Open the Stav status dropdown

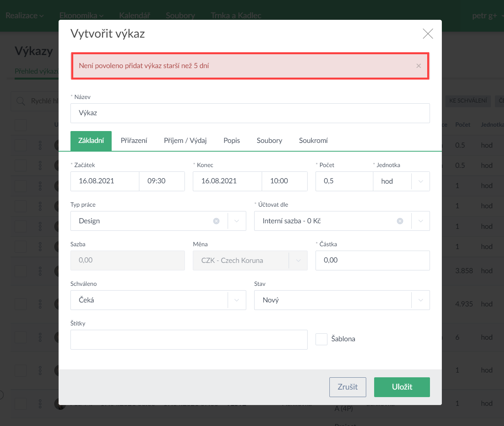click(420, 300)
